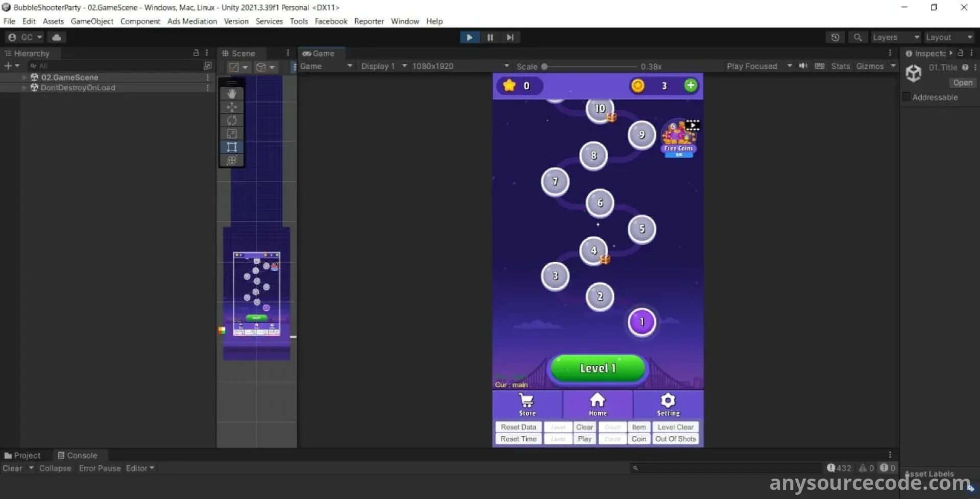Mute the Game view audio
Viewport: 980px width, 499px height.
[803, 66]
